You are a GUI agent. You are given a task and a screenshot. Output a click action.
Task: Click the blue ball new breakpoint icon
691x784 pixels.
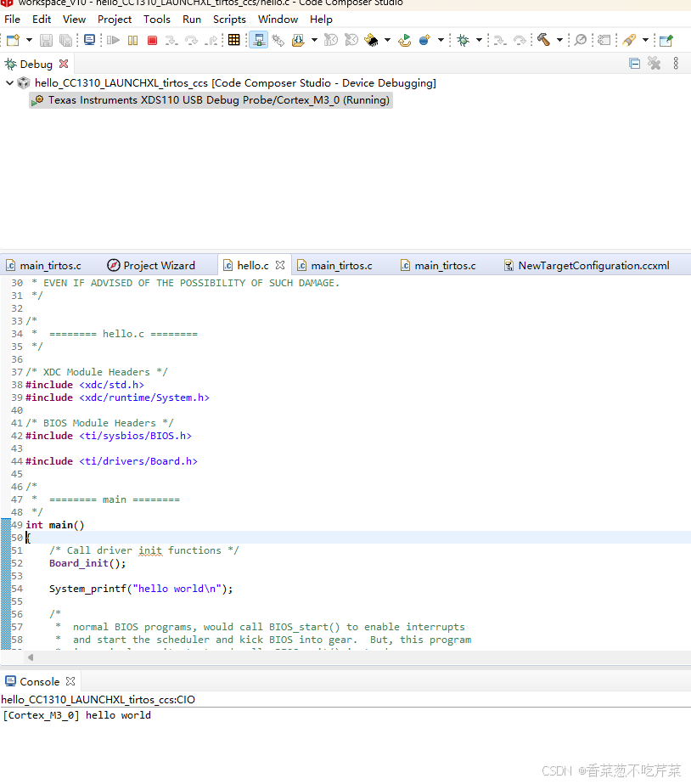(424, 40)
